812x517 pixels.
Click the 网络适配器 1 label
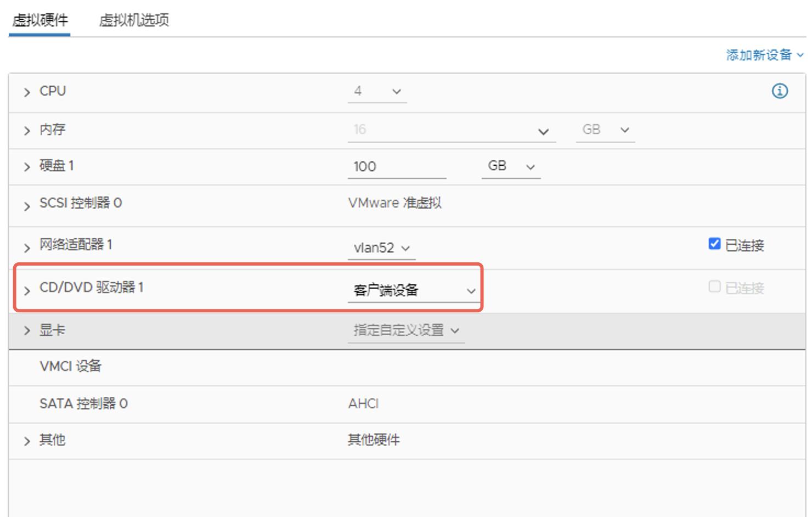tap(76, 245)
